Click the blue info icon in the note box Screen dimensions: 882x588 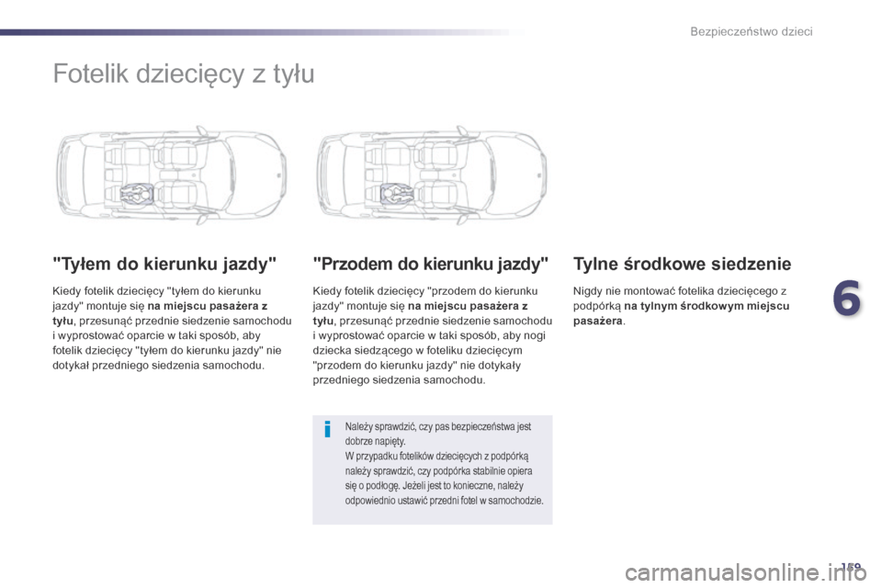coord(327,429)
